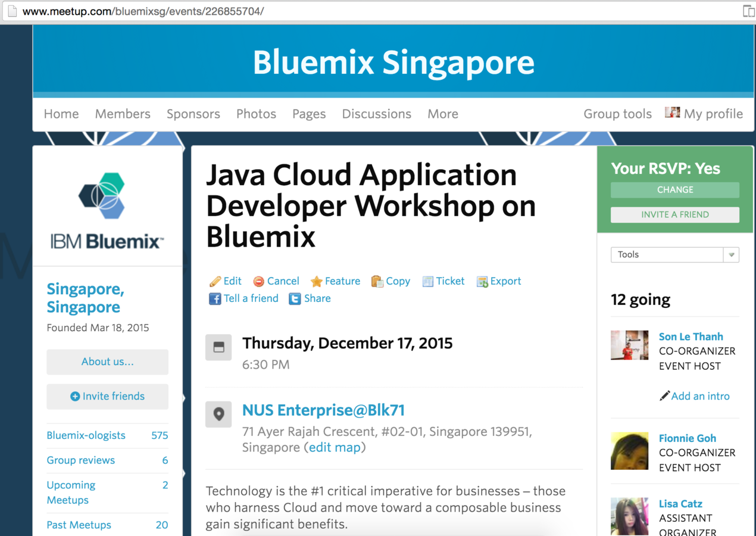The image size is (756, 536).
Task: Open Group tools menu
Action: [x=617, y=114]
